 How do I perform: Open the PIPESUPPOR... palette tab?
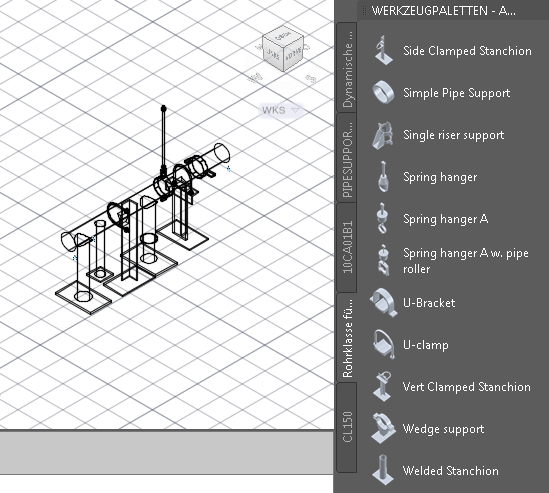pos(347,158)
